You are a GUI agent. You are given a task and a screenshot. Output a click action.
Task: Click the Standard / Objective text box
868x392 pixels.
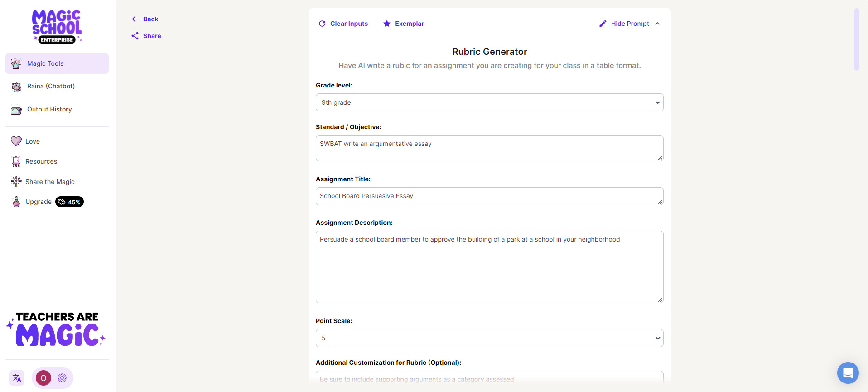[490, 148]
